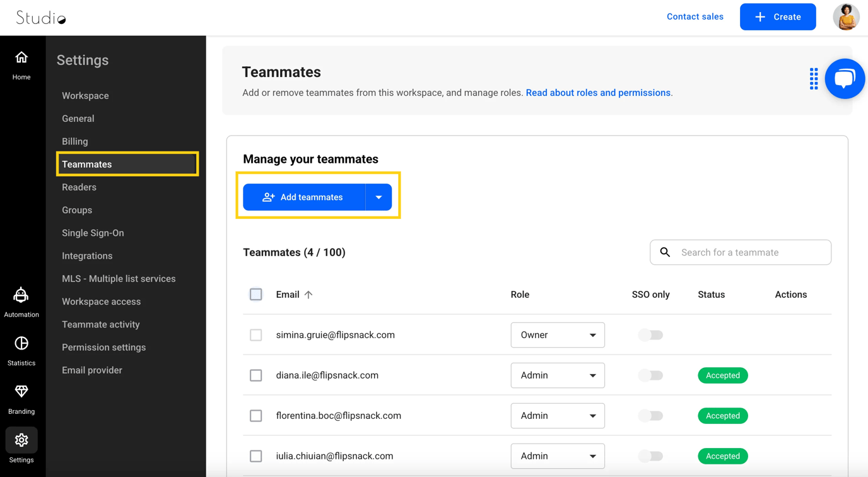Select Permission settings in the menu
The width and height of the screenshot is (868, 477).
[x=103, y=347]
